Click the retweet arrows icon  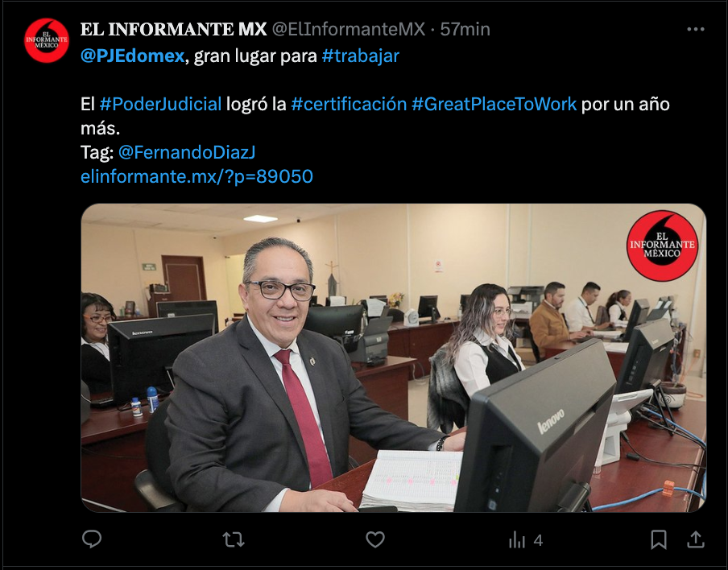coord(233,540)
